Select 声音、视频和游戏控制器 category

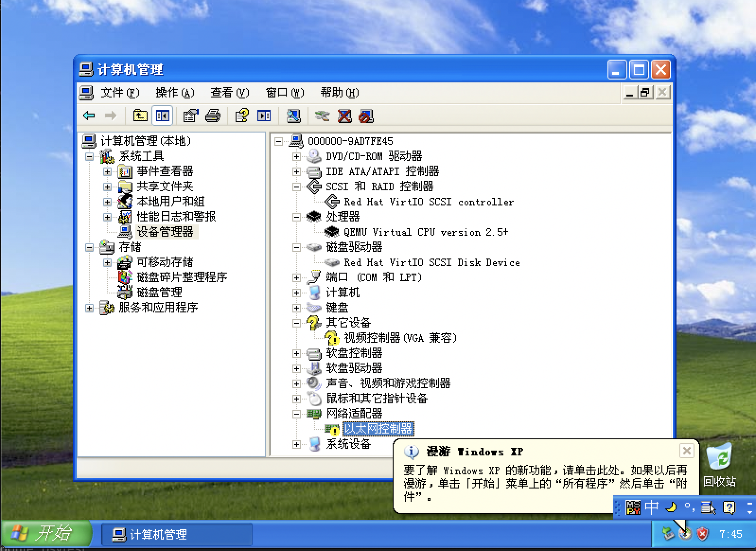pyautogui.click(x=388, y=383)
